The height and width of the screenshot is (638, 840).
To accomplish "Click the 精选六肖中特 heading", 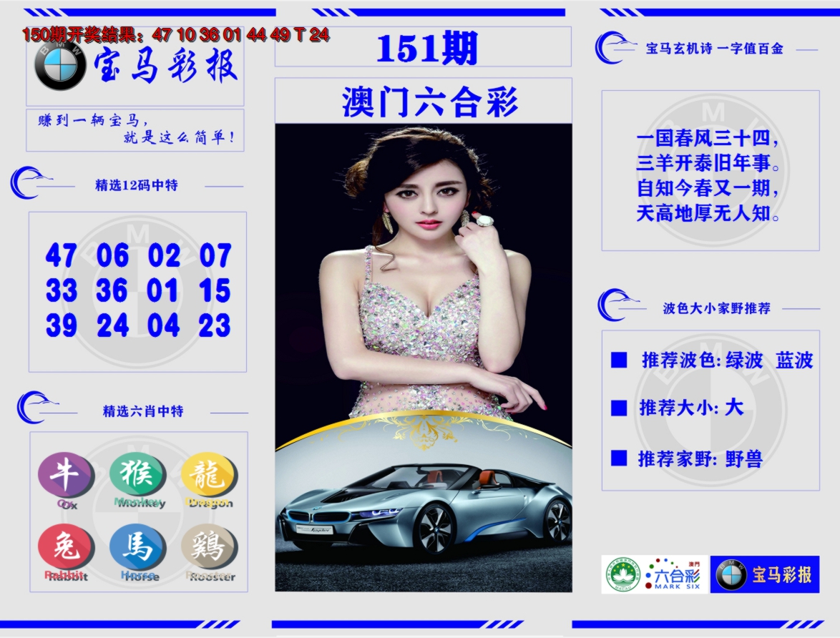I will point(143,411).
